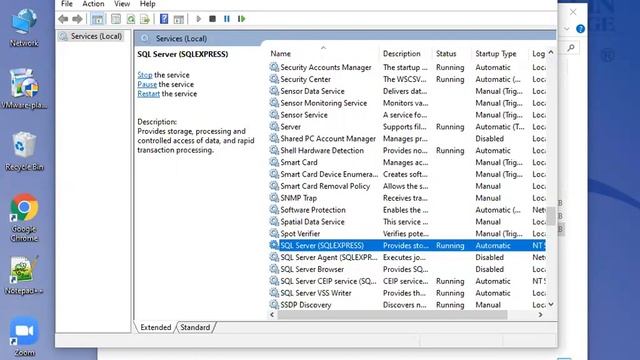Select the Server service row
The height and width of the screenshot is (360, 640).
click(407, 127)
